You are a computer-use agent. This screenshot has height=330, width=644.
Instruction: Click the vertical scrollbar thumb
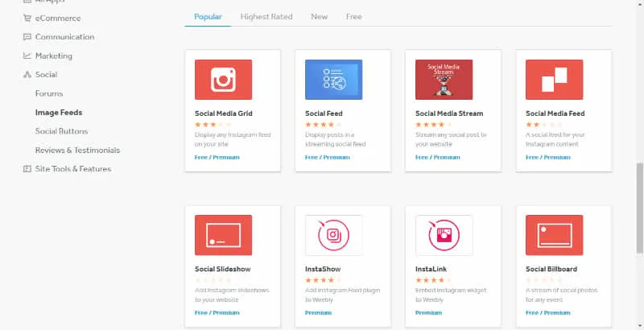[x=640, y=208]
